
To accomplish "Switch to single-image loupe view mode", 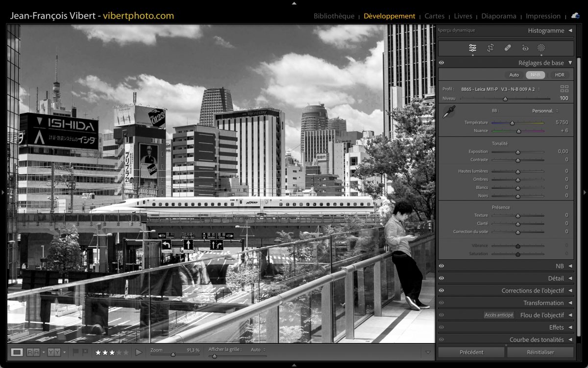I will 17,352.
